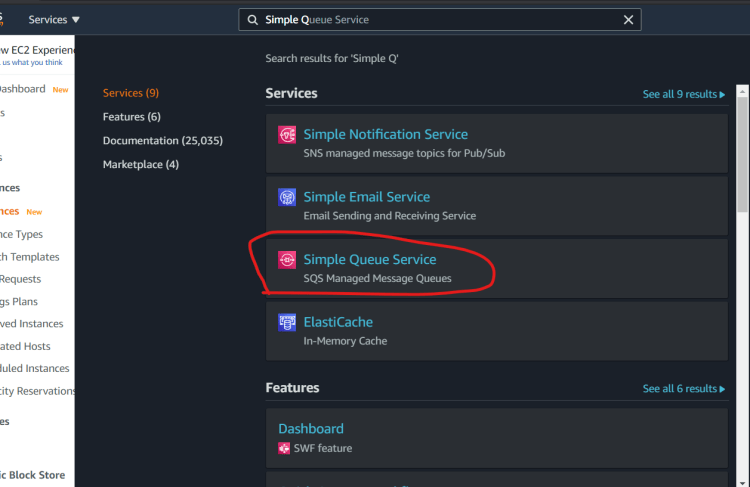Click 'tell us what you think' link
750x487 pixels.
31,63
